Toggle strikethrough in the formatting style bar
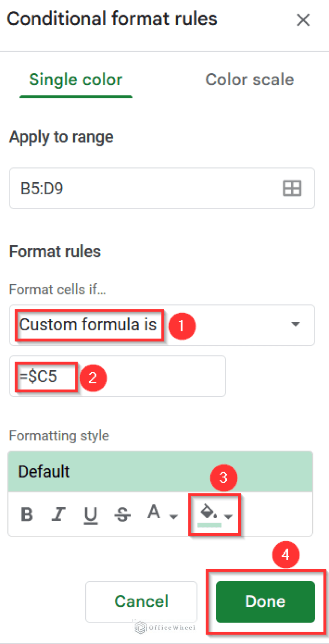The height and width of the screenshot is (644, 329). click(x=123, y=514)
